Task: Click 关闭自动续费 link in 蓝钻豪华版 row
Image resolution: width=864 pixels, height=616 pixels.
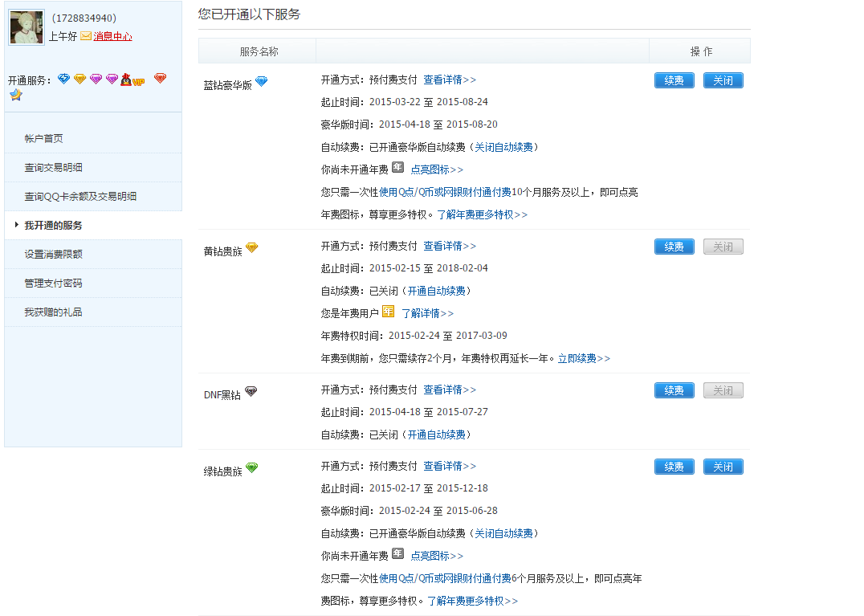Action: (x=504, y=147)
